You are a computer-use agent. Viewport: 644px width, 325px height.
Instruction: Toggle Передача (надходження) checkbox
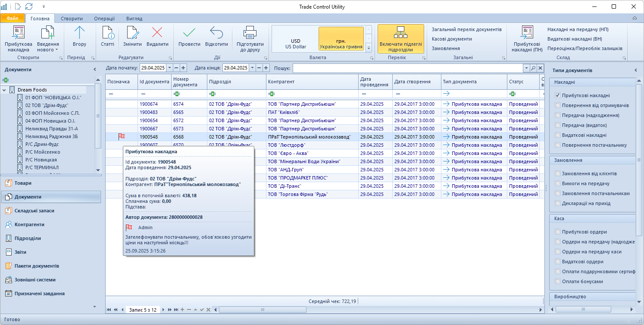(x=558, y=115)
